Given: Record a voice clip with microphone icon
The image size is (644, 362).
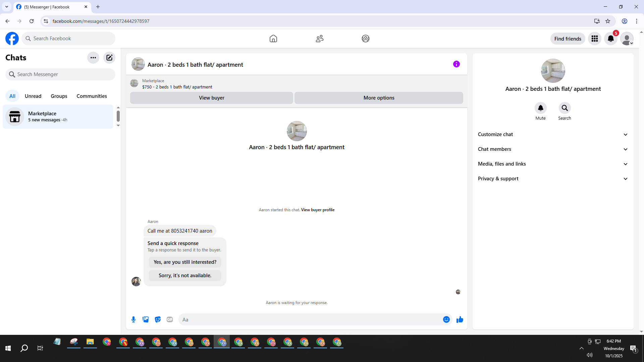Looking at the screenshot, I should (133, 319).
